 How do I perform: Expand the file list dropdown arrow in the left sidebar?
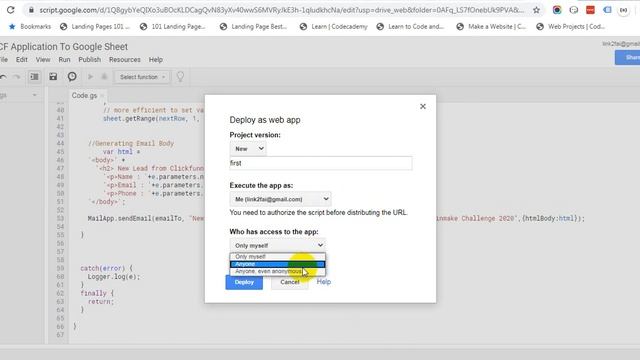point(35,95)
